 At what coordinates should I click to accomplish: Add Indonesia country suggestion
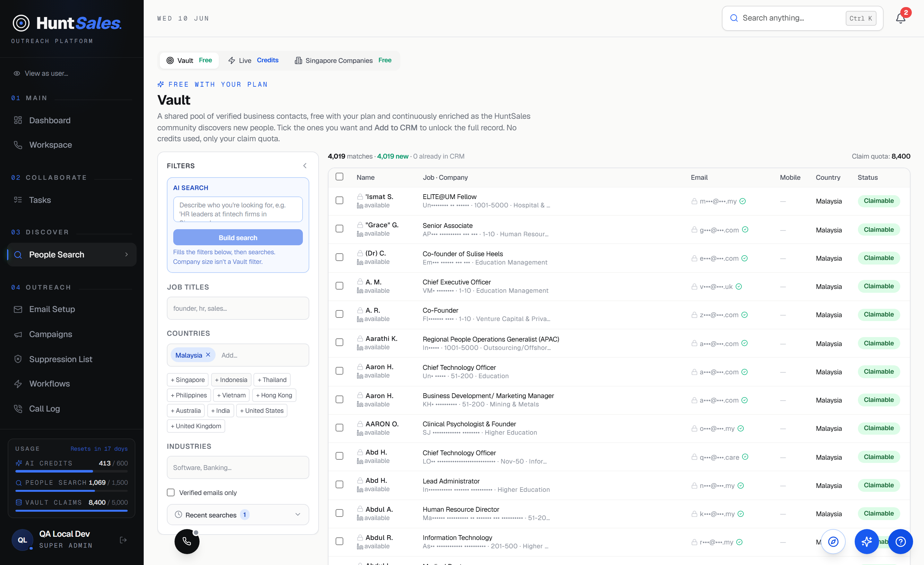coord(231,380)
